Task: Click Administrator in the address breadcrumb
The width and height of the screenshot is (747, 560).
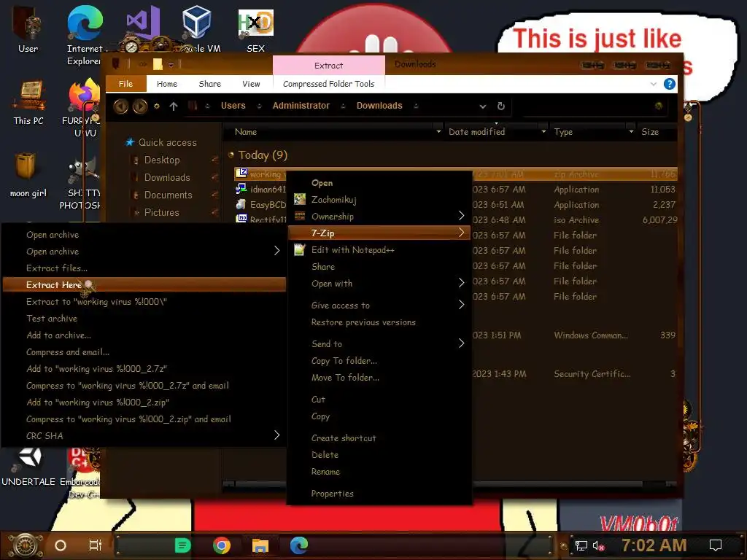Action: point(301,106)
